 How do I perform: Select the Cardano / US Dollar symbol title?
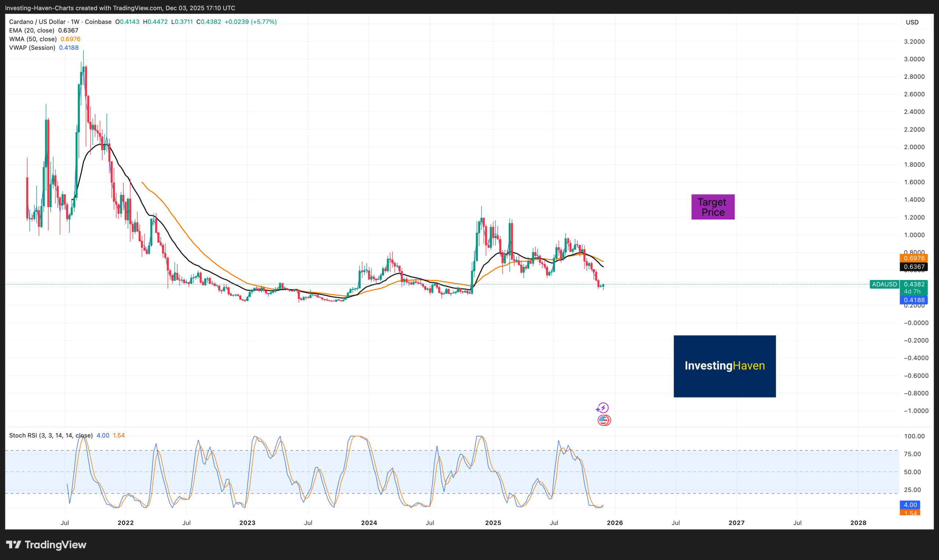37,22
